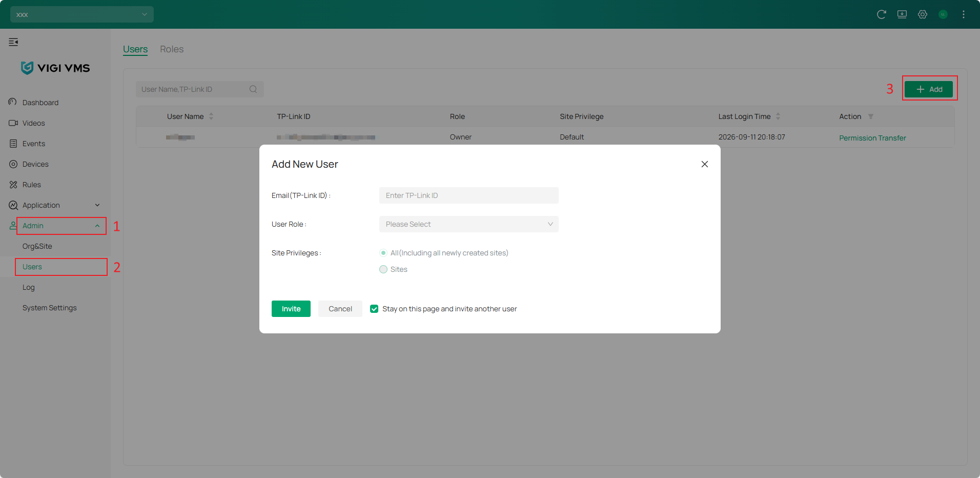Click the Invite button
Image resolution: width=980 pixels, height=478 pixels.
point(291,309)
